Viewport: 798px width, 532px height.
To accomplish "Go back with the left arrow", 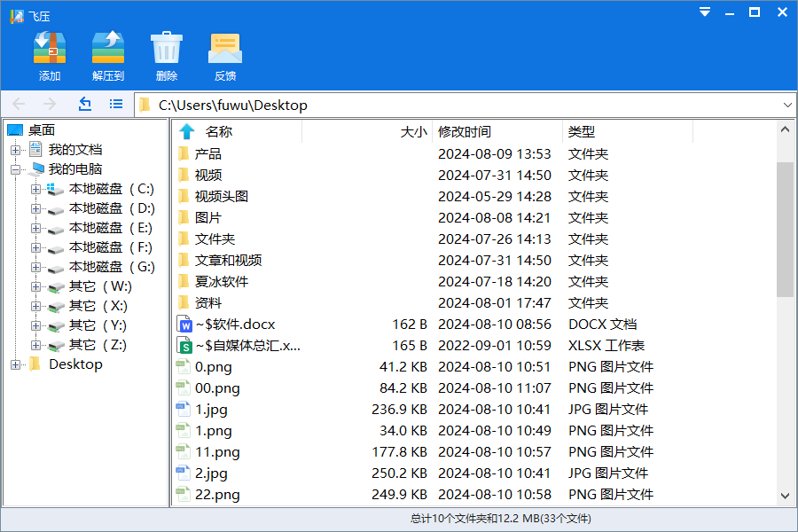I will pyautogui.click(x=19, y=105).
